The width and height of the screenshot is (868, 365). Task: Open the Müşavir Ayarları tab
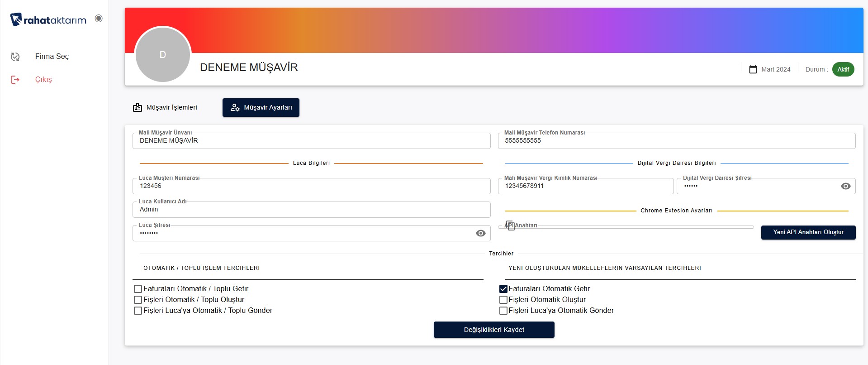tap(261, 108)
